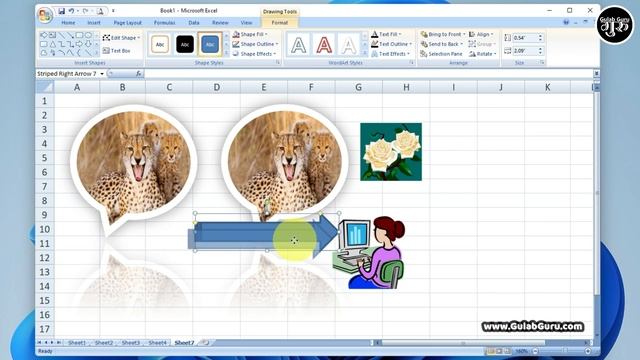Open the Size dialog launcher
This screenshot has height=360, width=640.
(x=542, y=62)
